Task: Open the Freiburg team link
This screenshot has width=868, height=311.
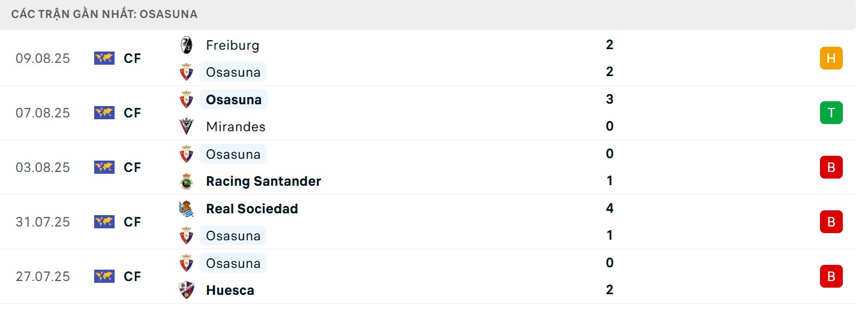Action: point(232,45)
